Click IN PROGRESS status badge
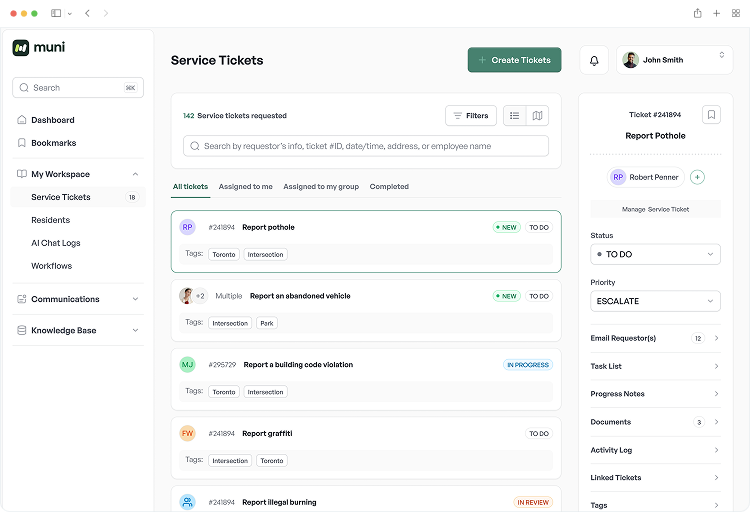The height and width of the screenshot is (512, 750). 528,365
